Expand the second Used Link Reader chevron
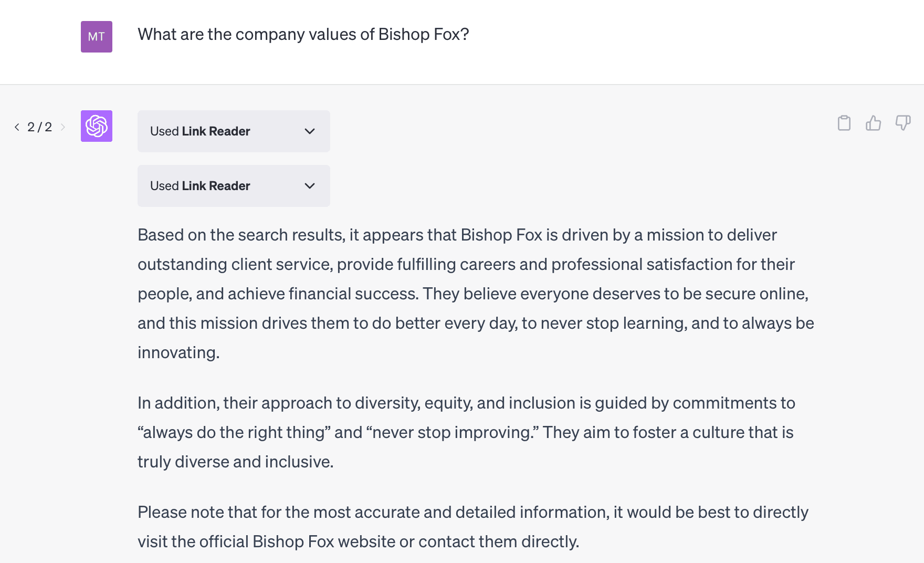The width and height of the screenshot is (924, 563). (310, 186)
